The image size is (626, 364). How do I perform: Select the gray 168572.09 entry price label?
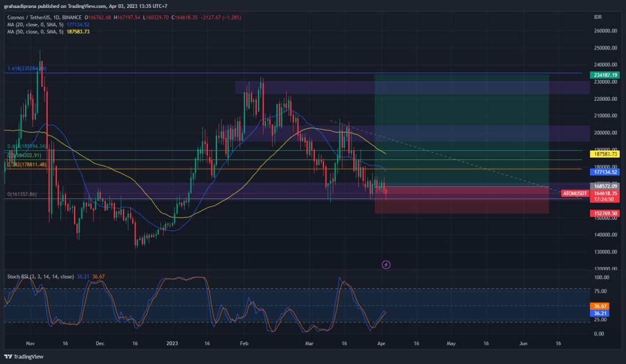[x=605, y=186]
